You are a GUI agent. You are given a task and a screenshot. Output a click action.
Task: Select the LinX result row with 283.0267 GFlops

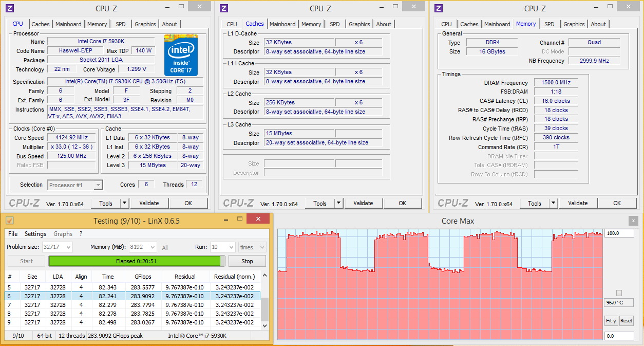[132, 322]
